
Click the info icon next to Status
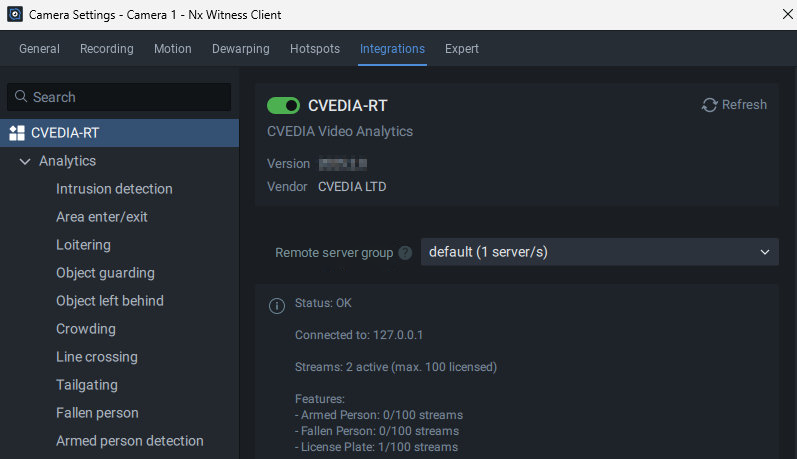click(277, 305)
